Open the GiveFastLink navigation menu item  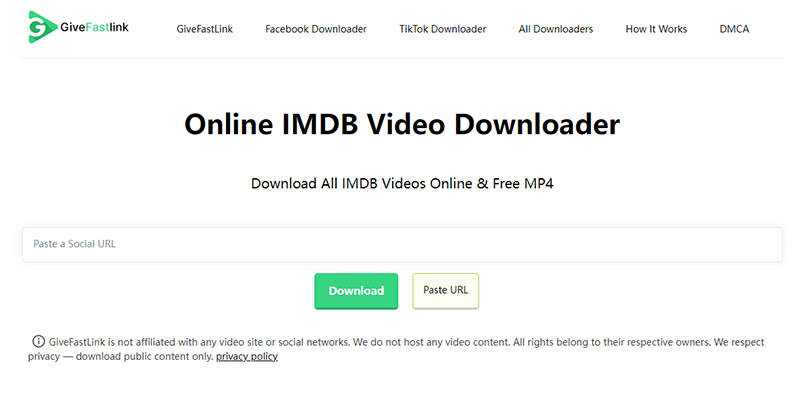click(x=204, y=29)
